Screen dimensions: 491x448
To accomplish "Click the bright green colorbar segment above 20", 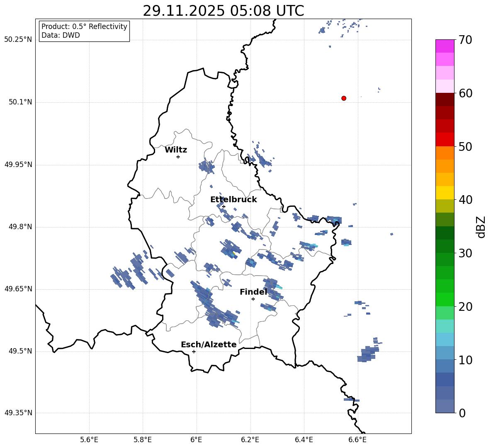I will point(445,299).
